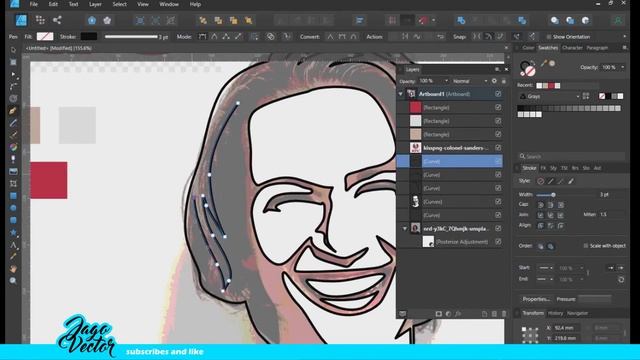Select the Corner tool
This screenshot has width=640, height=360.
[13, 86]
